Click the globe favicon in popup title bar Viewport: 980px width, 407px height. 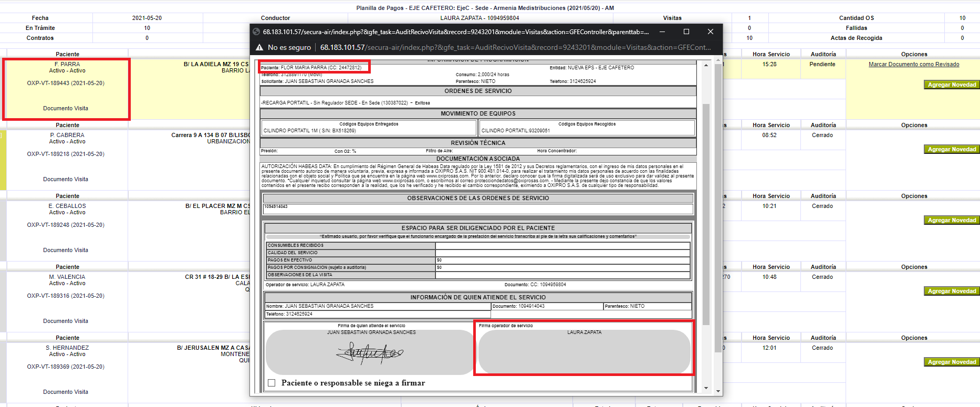point(256,32)
